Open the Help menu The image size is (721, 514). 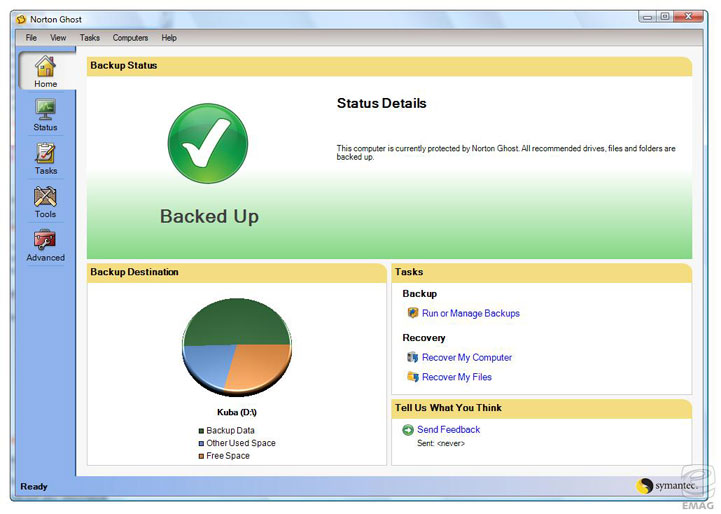coord(169,38)
